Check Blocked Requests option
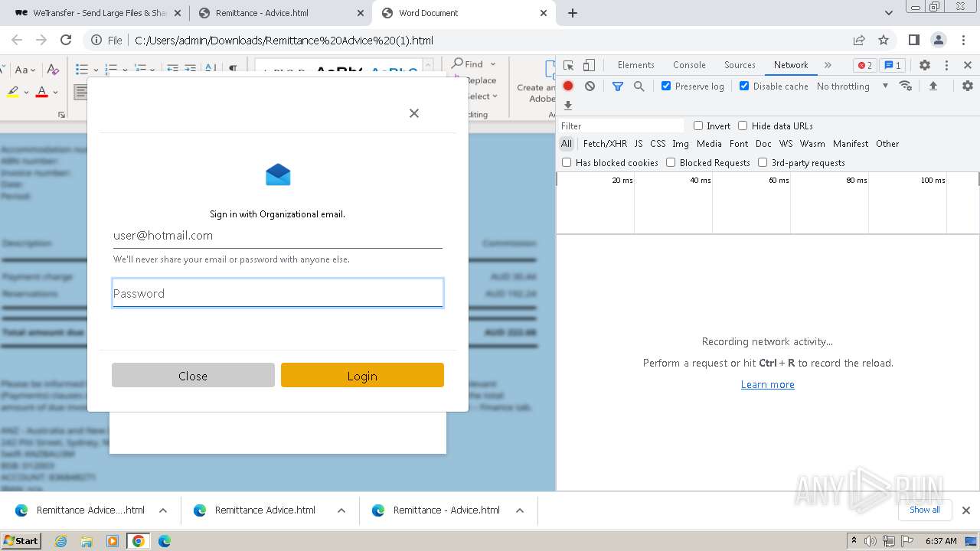This screenshot has height=551, width=980. (671, 162)
